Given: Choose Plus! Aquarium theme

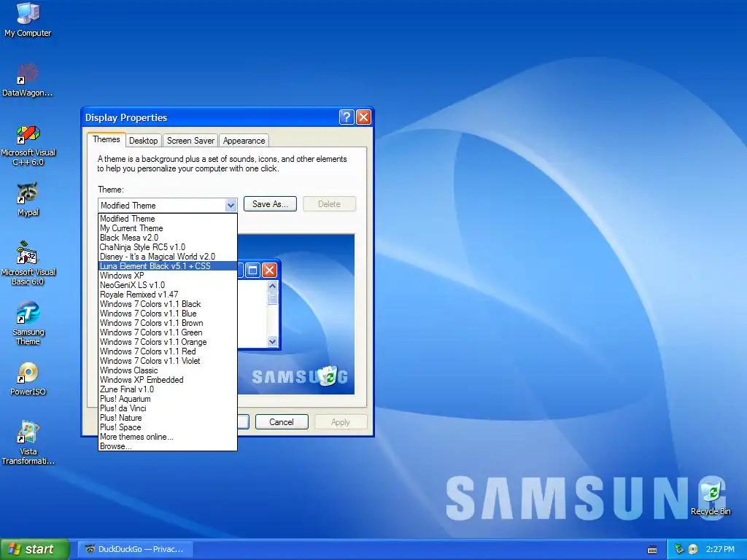Looking at the screenshot, I should click(168, 399).
